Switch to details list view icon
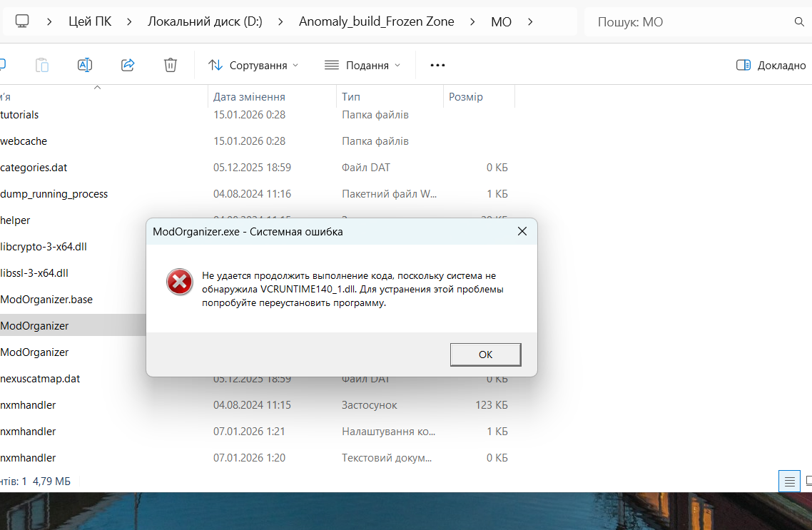The image size is (812, 530). pos(789,481)
